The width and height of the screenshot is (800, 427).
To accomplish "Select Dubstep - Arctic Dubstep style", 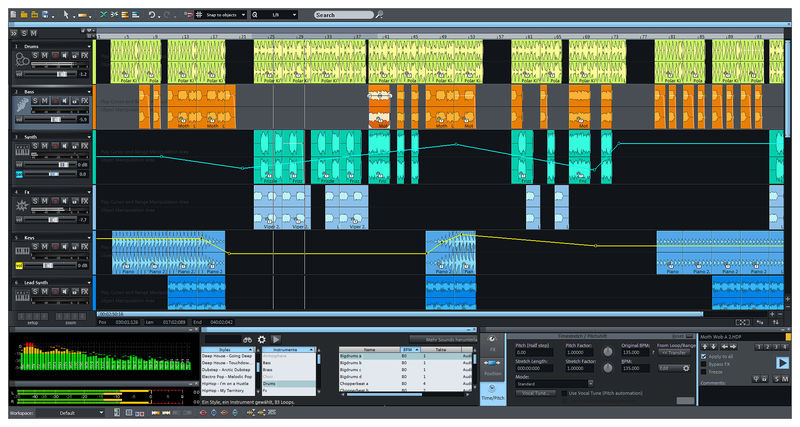I will (228, 370).
